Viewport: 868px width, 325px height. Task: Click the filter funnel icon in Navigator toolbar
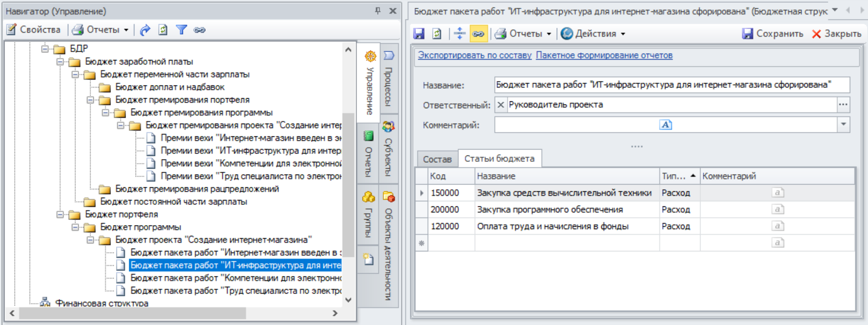click(182, 30)
